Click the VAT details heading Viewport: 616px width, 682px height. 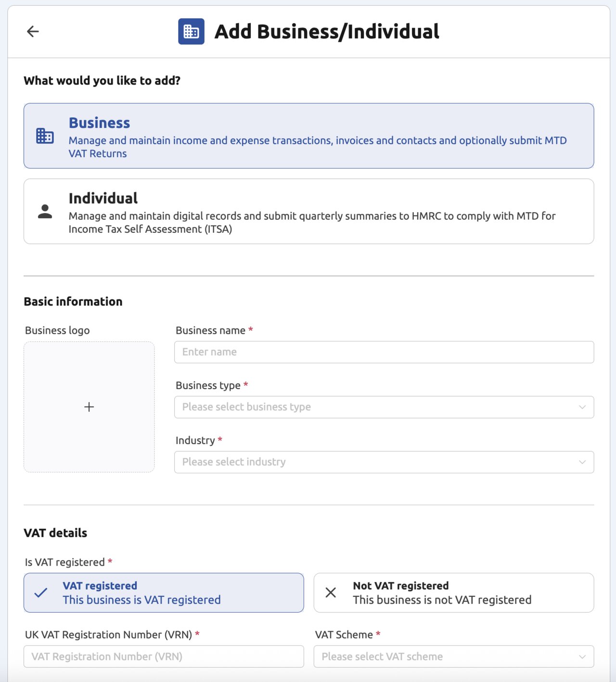pos(55,532)
